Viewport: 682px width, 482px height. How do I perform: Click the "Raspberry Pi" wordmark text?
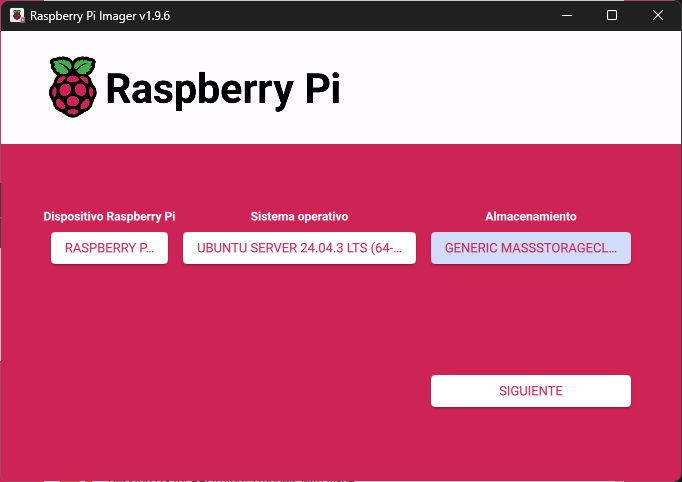pos(222,89)
